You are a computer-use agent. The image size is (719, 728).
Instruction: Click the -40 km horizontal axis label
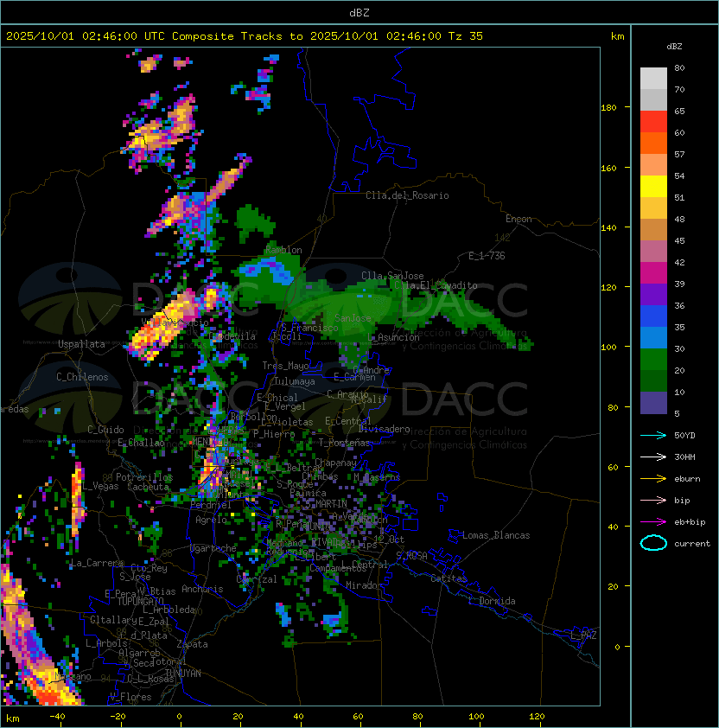coord(57,717)
